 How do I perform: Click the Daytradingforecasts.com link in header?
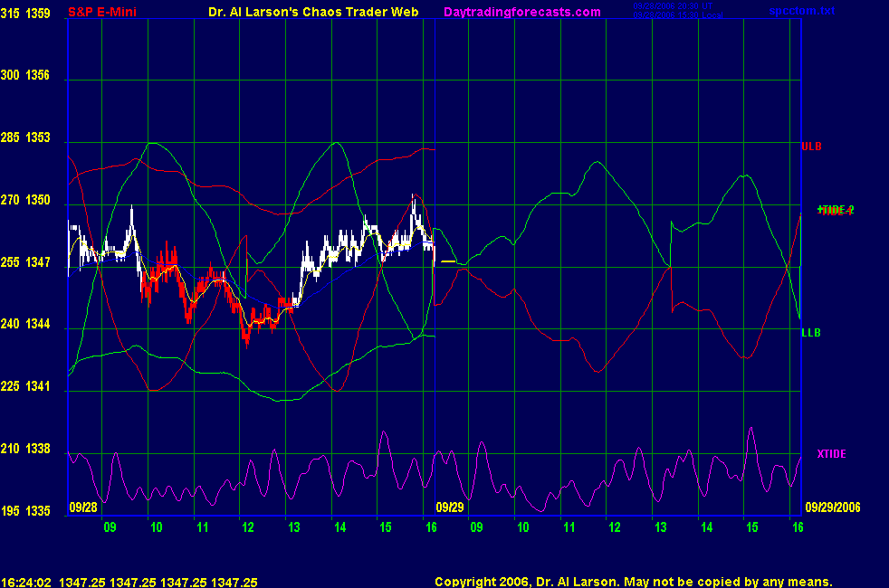[521, 12]
